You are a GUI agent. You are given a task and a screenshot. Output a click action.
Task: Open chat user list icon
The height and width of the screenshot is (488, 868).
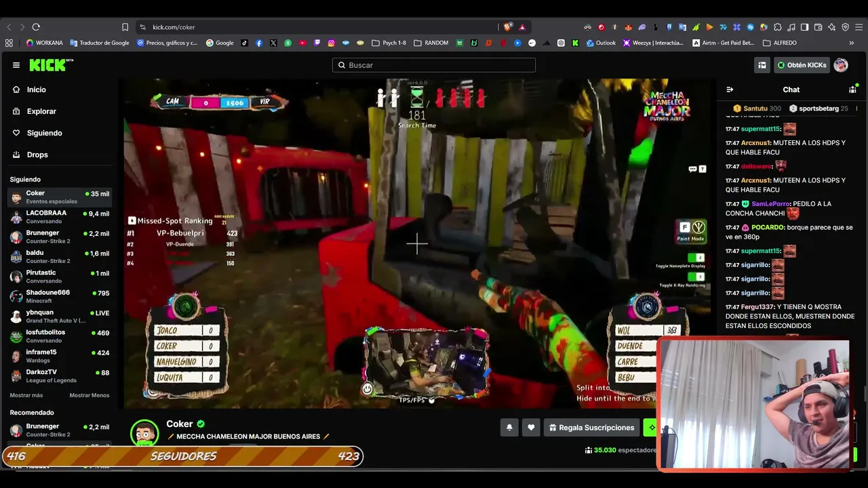852,89
